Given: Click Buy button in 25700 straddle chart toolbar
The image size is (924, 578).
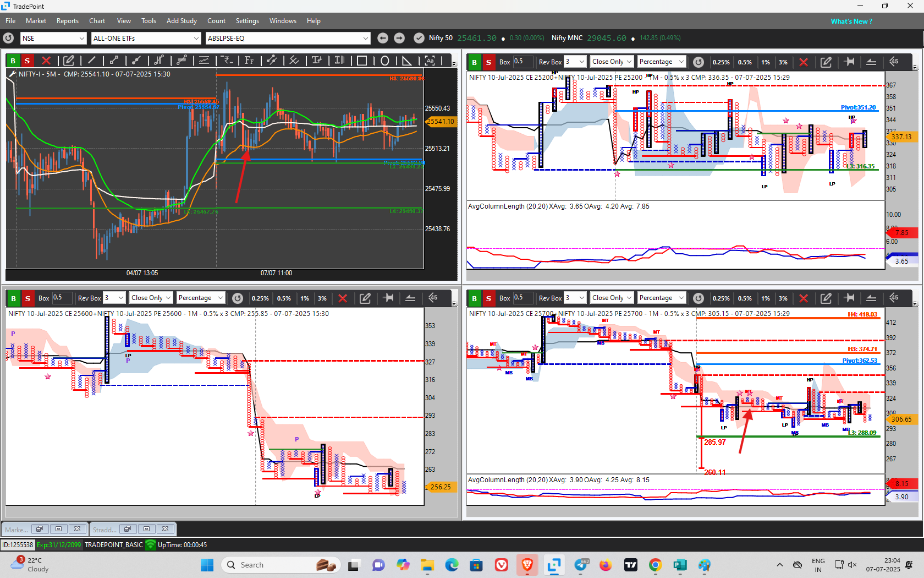Looking at the screenshot, I should (x=474, y=298).
